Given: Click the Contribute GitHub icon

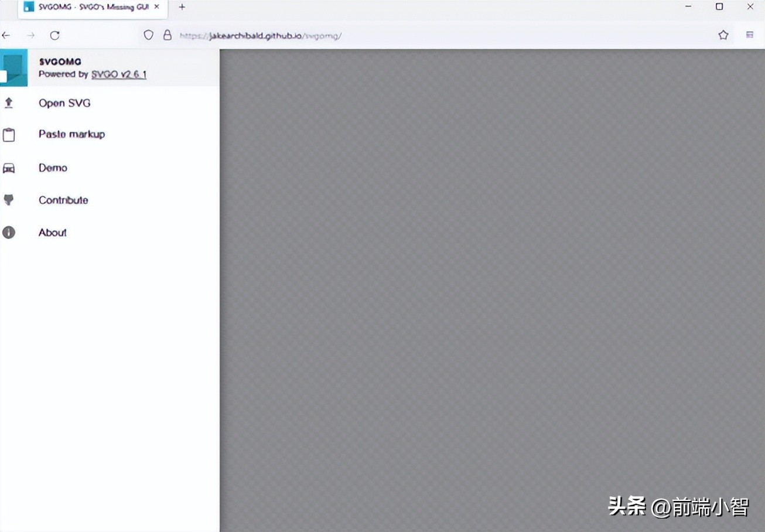Looking at the screenshot, I should (9, 200).
